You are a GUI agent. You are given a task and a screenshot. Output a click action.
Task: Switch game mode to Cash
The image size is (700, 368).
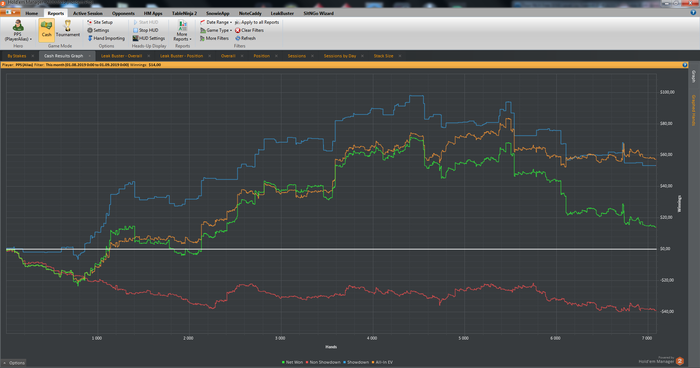46,30
